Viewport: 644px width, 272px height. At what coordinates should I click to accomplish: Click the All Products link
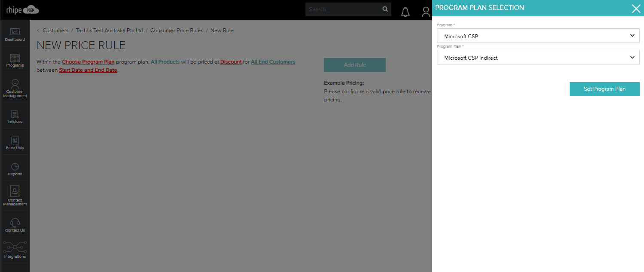[x=165, y=62]
